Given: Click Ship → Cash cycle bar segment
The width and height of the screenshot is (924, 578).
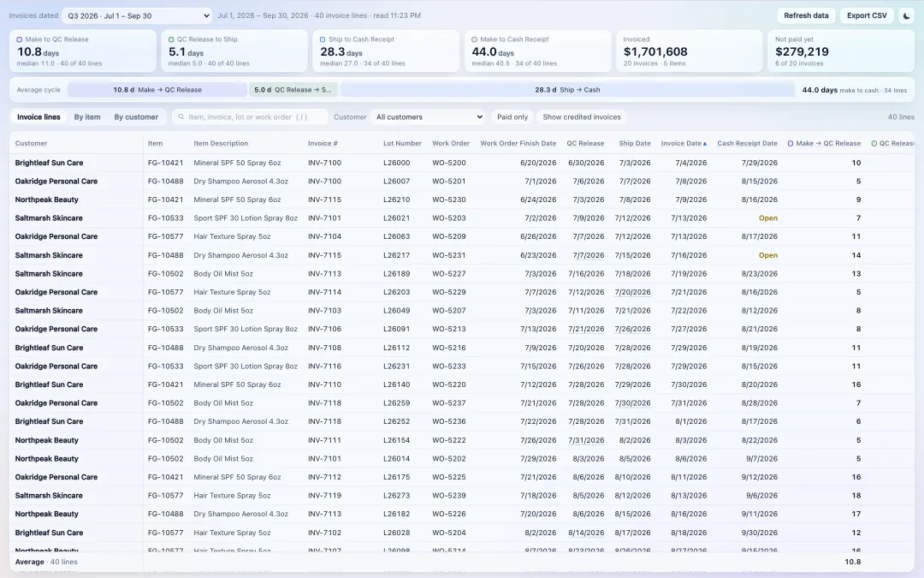Looking at the screenshot, I should click(x=567, y=90).
